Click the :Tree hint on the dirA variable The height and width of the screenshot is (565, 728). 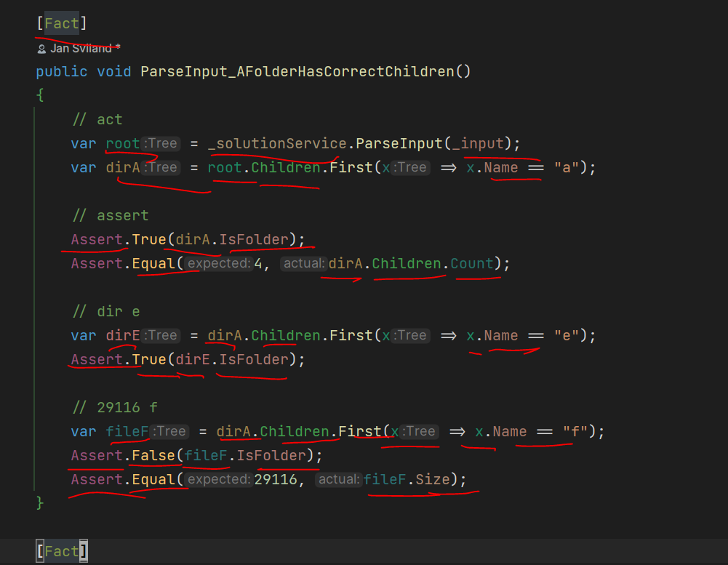161,167
